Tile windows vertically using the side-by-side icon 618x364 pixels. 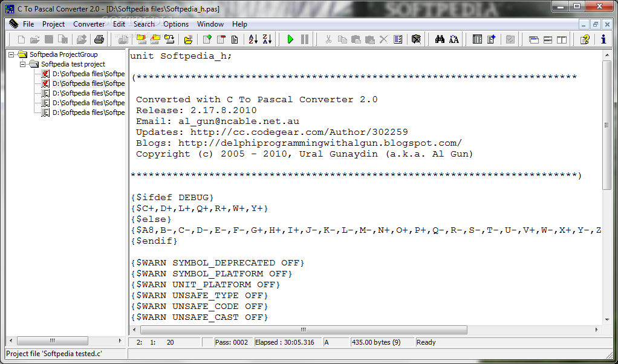coord(562,39)
